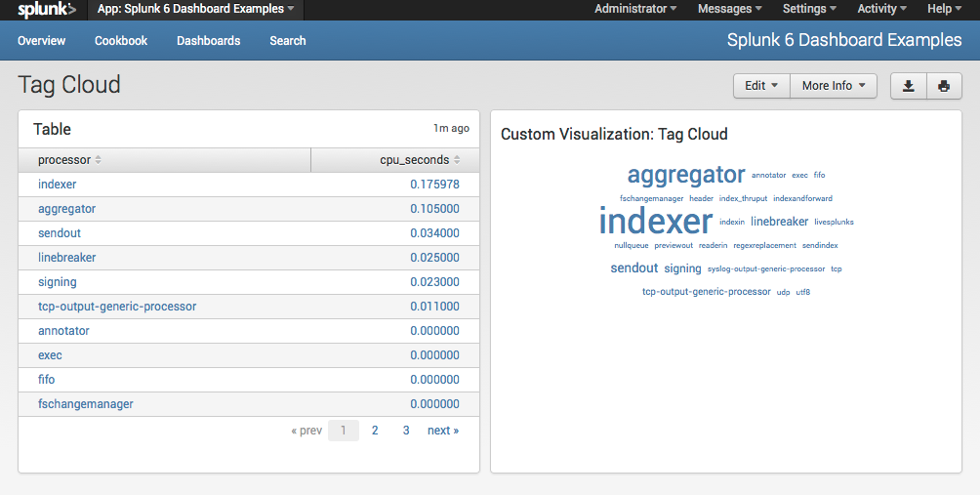Click the 0.025000 cpu_seconds value
The image size is (980, 495).
point(435,258)
